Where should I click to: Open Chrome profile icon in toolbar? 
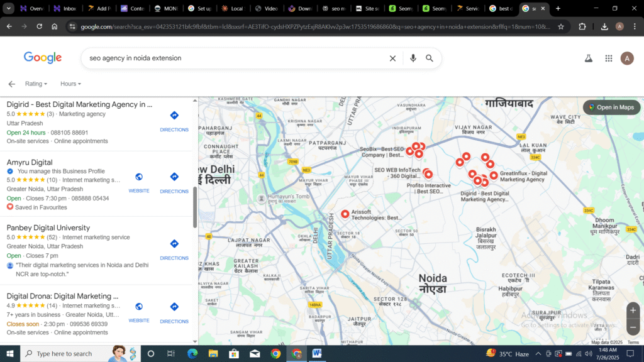coord(619,26)
